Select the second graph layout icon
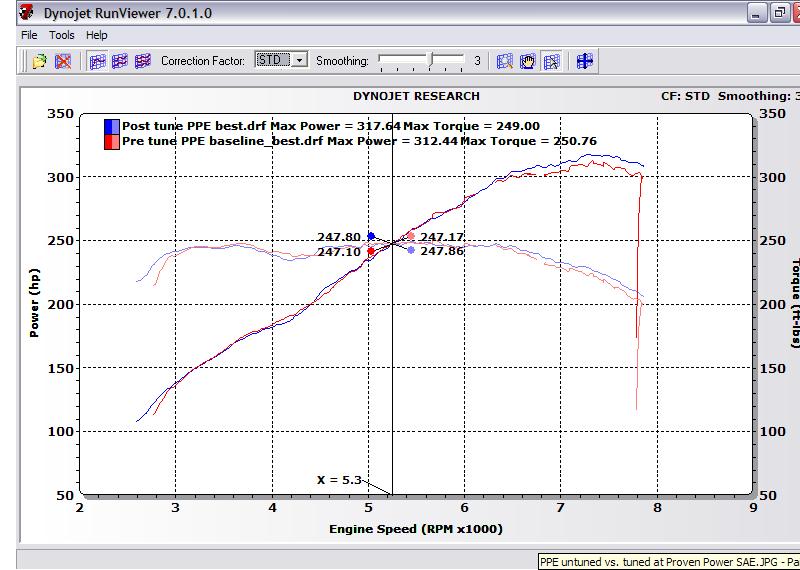This screenshot has width=800, height=570. [120, 62]
